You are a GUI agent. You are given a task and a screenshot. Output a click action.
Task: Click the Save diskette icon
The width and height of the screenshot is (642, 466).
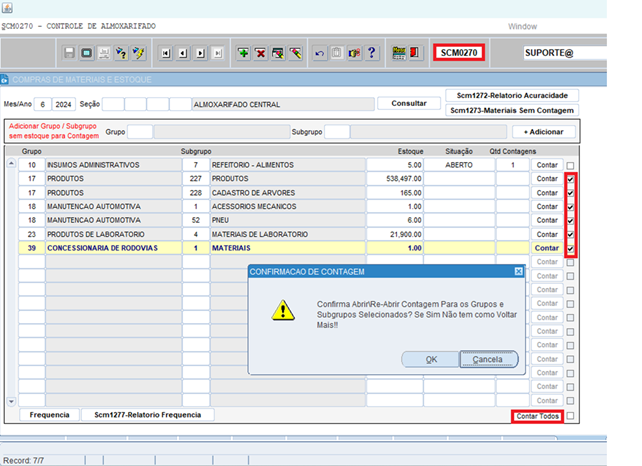tap(69, 53)
